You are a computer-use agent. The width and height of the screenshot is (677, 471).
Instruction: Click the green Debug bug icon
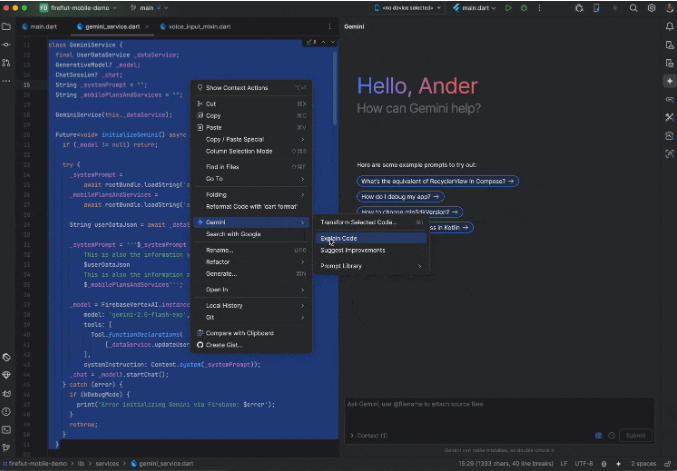point(524,8)
